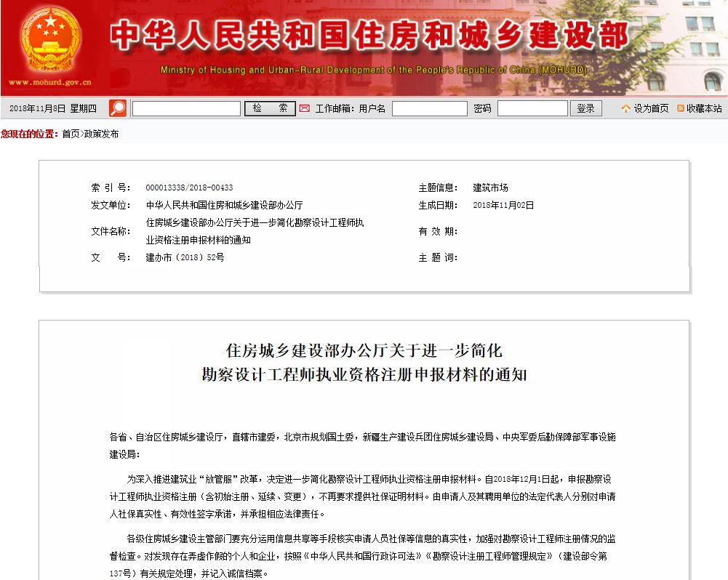Go to 首页 in the breadcrumb
The image size is (728, 580).
(71, 134)
